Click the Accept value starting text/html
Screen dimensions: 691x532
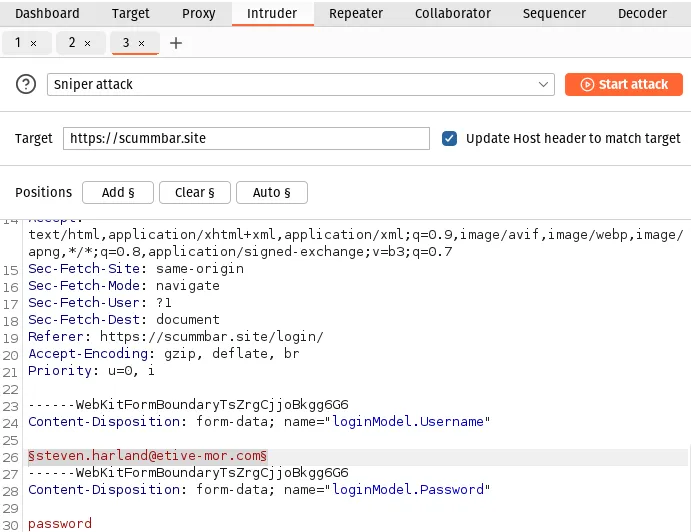356,243
